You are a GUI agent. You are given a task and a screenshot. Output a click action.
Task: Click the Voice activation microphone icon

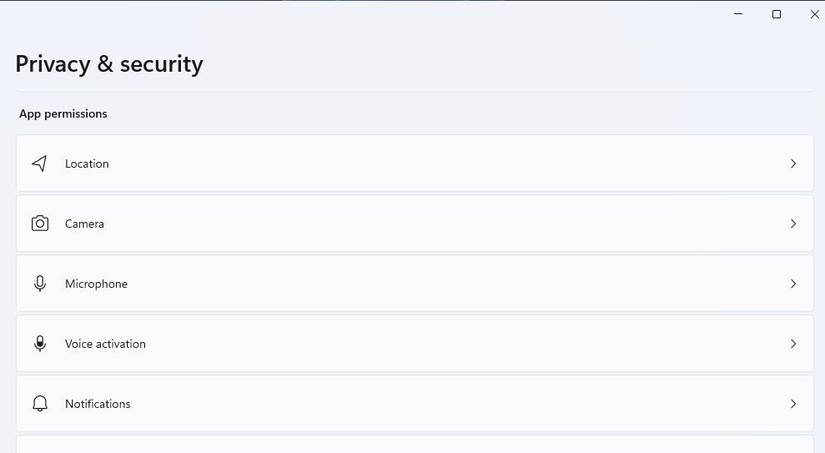40,344
